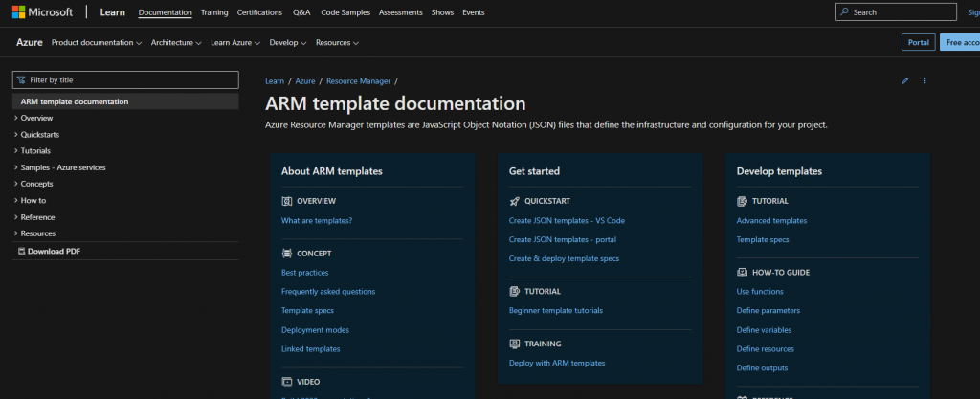This screenshot has width=980, height=399.
Task: Click the filter icon in title filter box
Action: (x=21, y=80)
